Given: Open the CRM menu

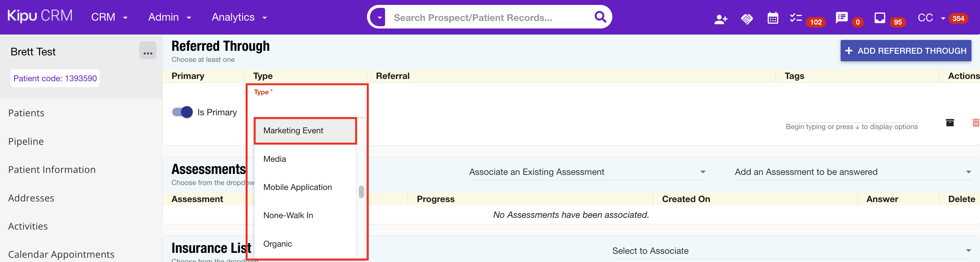Looking at the screenshot, I should pyautogui.click(x=109, y=17).
